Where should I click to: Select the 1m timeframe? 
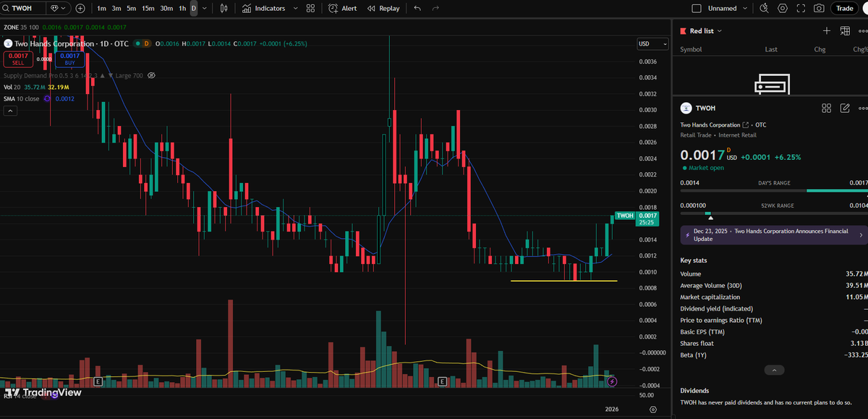click(x=101, y=9)
